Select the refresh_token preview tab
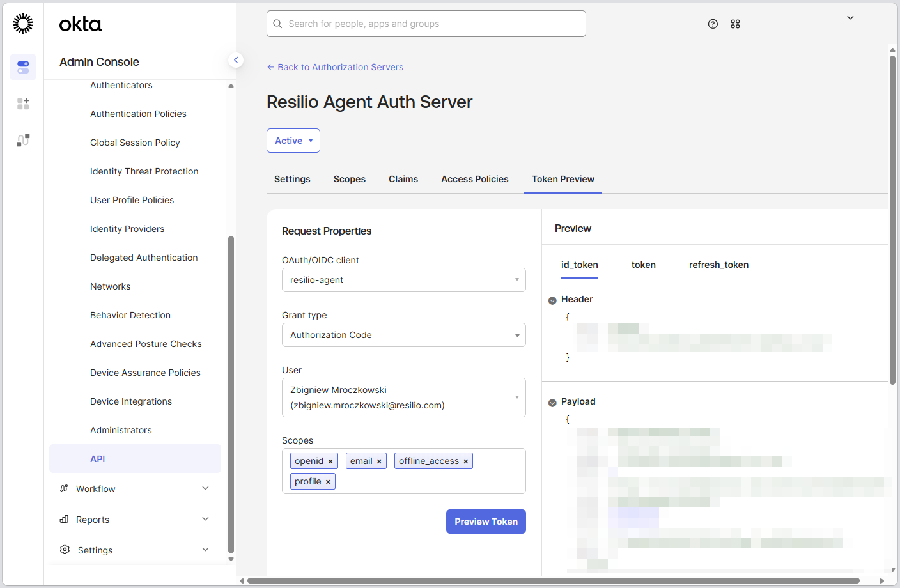Image resolution: width=900 pixels, height=588 pixels. [x=718, y=265]
